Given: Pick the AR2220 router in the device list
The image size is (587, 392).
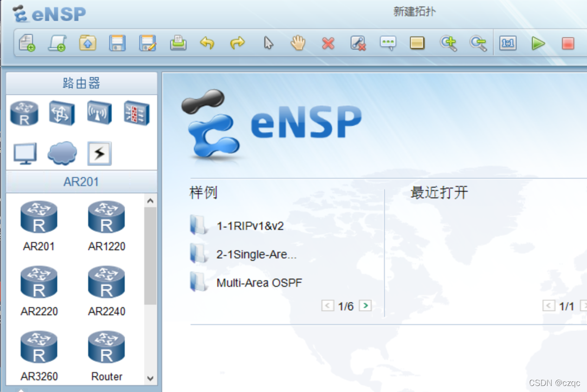Looking at the screenshot, I should [x=39, y=291].
